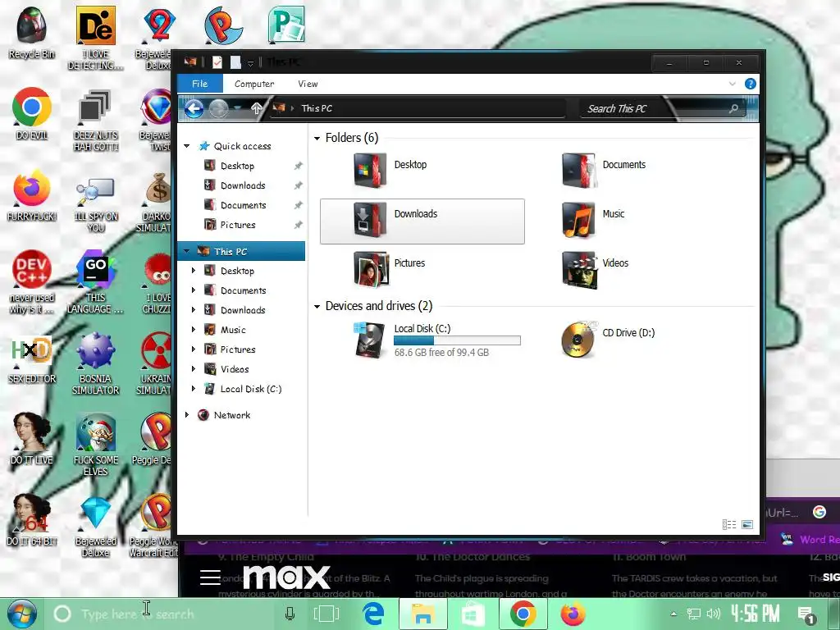Viewport: 840px width, 630px height.
Task: Open the hamburger menu on Max page
Action: pos(210,577)
